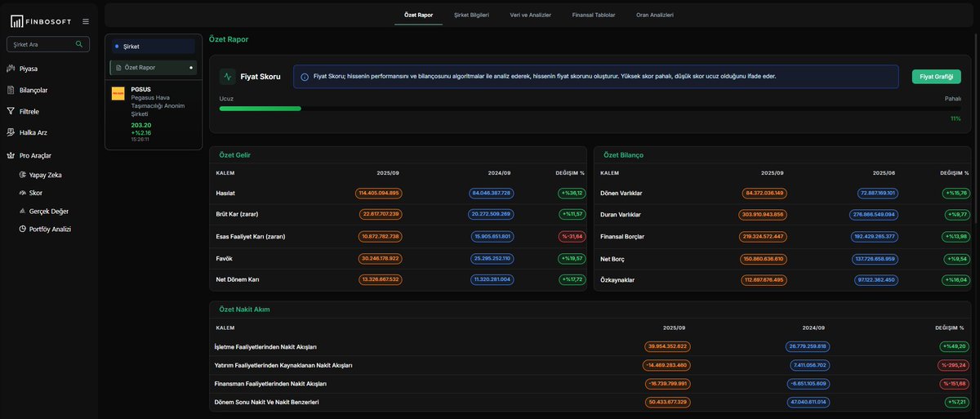
Task: Click Brüt Kar value 22.617.707.239
Action: tap(381, 214)
